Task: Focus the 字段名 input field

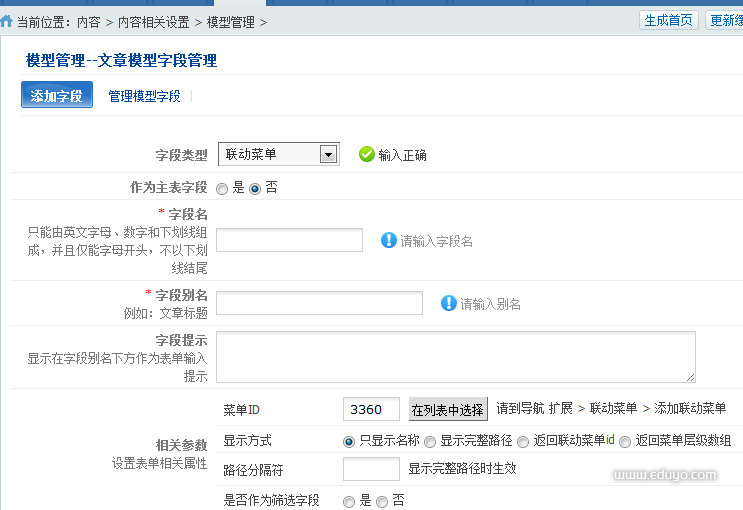Action: tap(289, 240)
